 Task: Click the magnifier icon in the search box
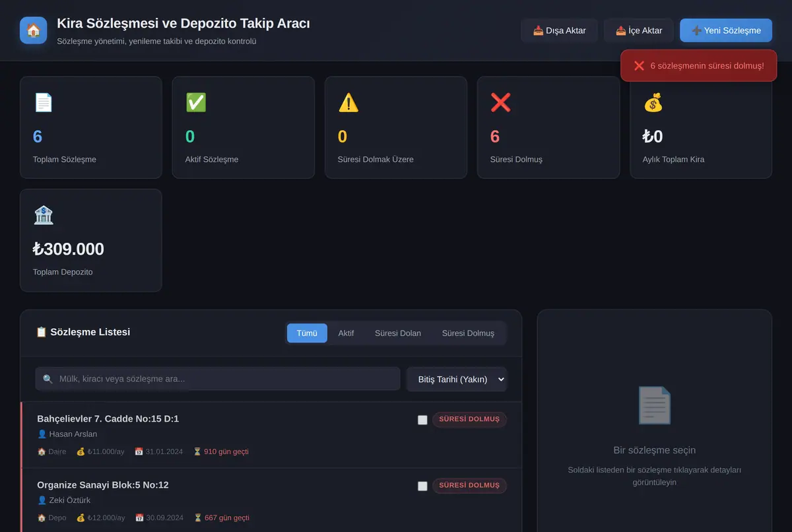pyautogui.click(x=48, y=379)
